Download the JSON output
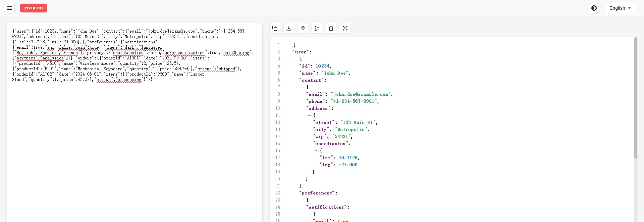 [289, 28]
